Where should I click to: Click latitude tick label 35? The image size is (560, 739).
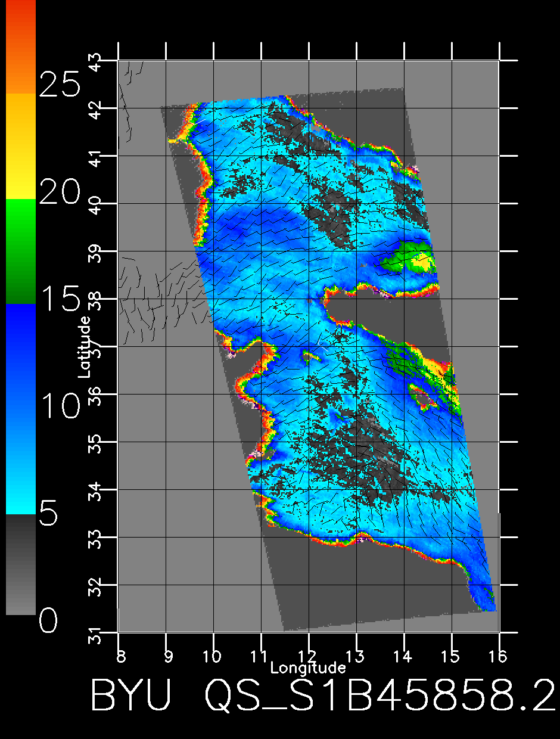pyautogui.click(x=95, y=442)
